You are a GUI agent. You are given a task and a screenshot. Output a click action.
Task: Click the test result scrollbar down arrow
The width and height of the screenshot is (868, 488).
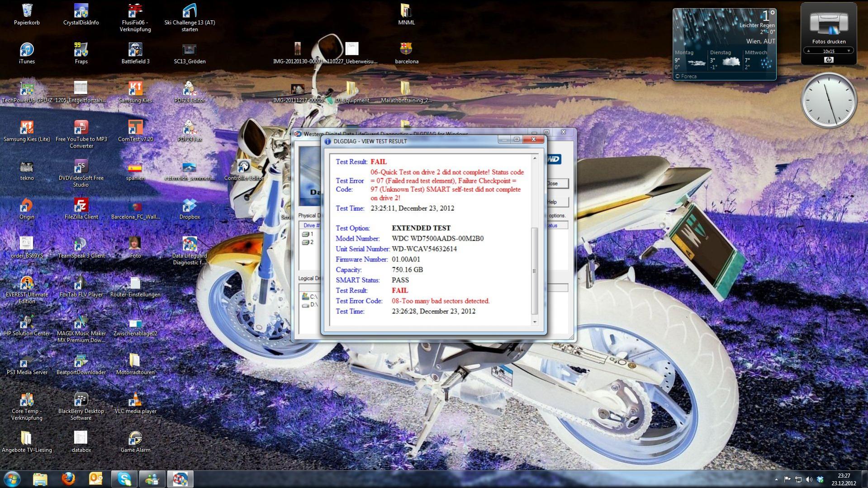click(535, 322)
